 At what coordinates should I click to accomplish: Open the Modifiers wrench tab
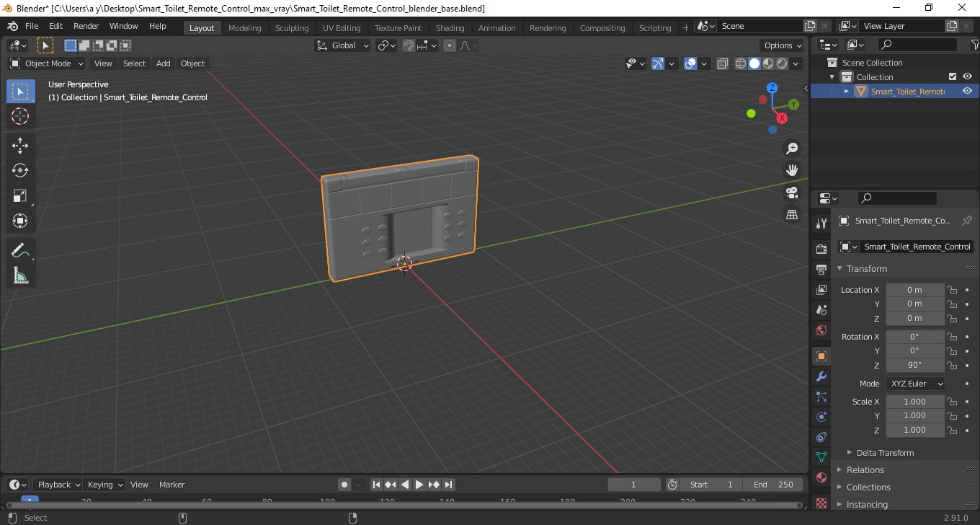[821, 376]
